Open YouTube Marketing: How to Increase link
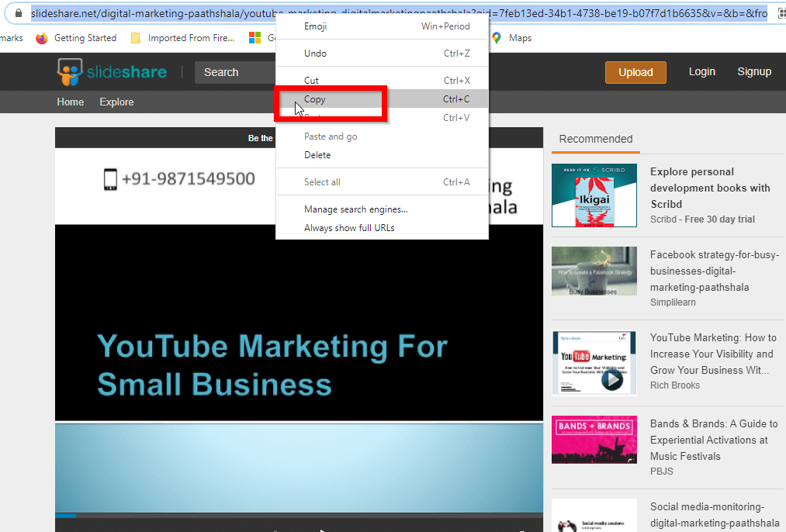This screenshot has width=786, height=532. (x=713, y=354)
